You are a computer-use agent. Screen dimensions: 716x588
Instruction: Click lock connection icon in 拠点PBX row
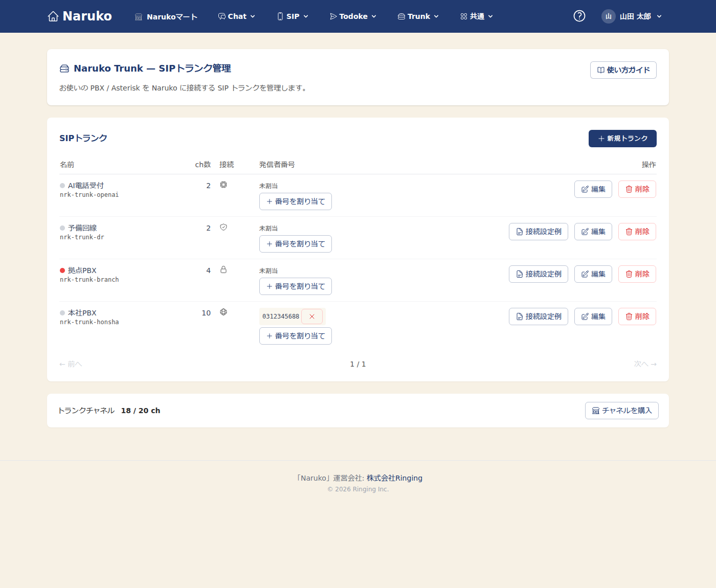pyautogui.click(x=223, y=270)
